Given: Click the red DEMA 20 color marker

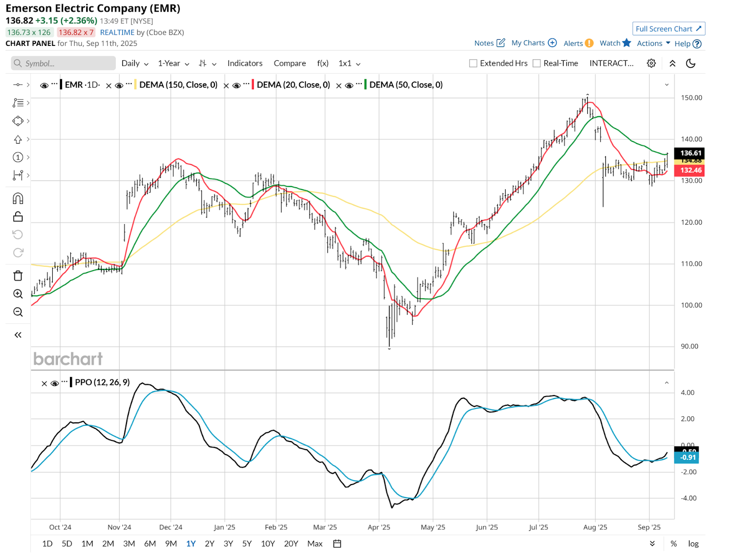Looking at the screenshot, I should 253,85.
